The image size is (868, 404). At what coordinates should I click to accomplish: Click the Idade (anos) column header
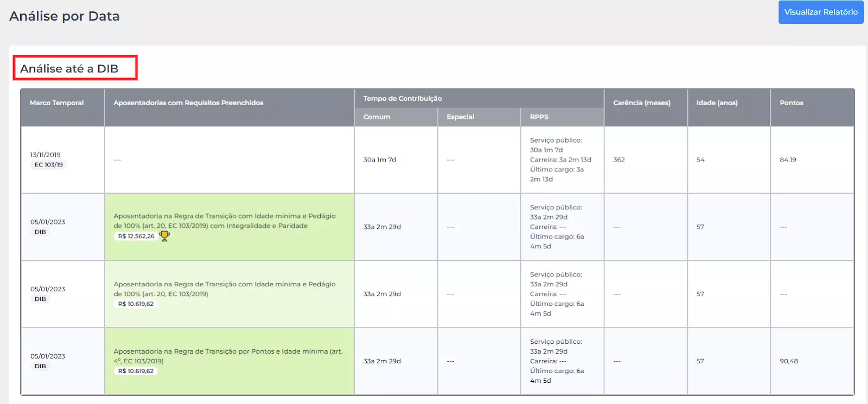click(x=717, y=102)
